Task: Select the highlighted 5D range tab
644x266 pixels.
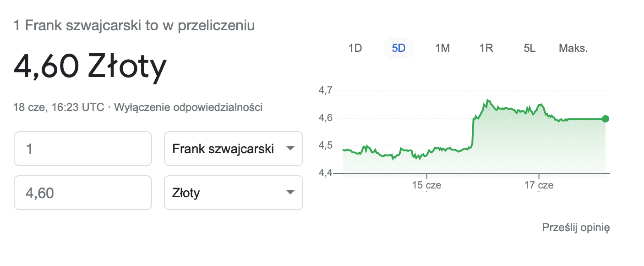Action: pos(398,48)
